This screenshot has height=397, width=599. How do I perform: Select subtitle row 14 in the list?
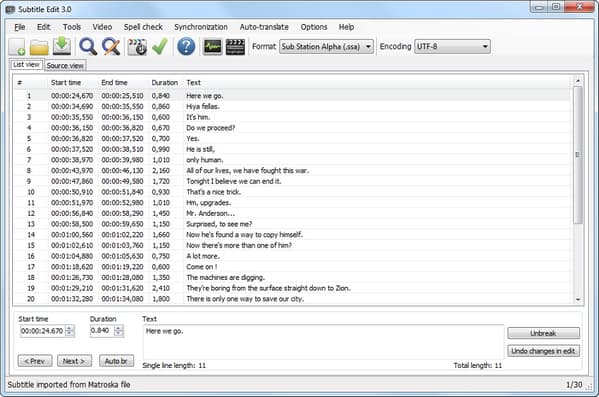pos(292,235)
